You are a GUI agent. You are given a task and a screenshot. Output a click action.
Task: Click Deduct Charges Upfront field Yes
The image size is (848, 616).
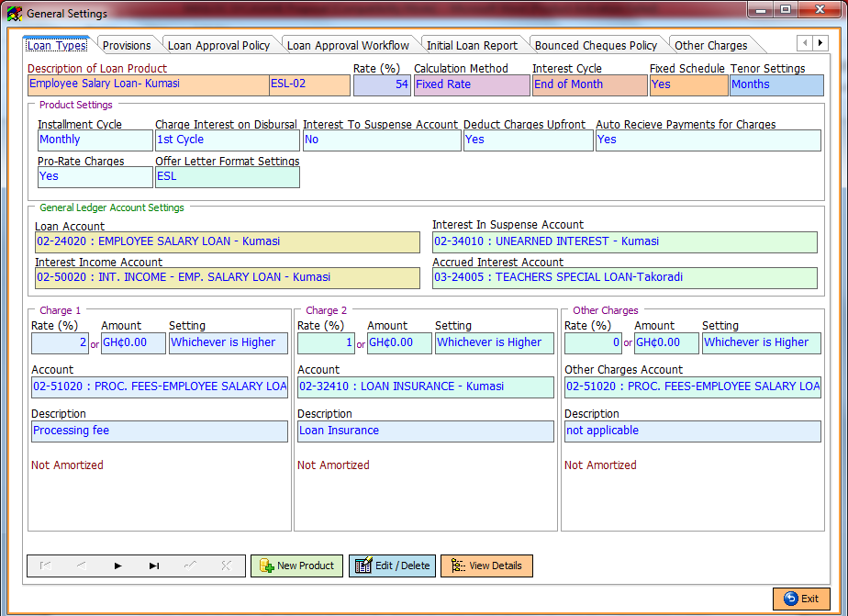click(x=529, y=140)
